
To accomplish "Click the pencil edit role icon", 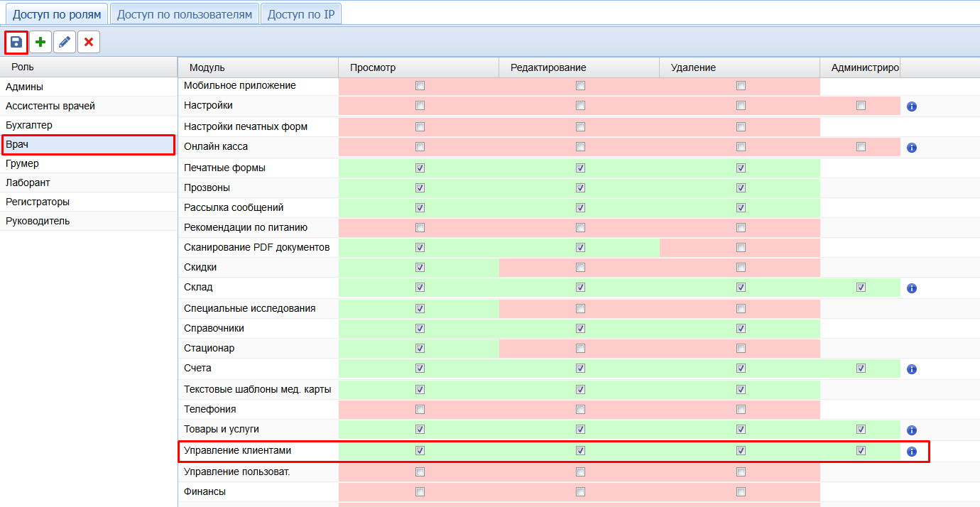I will coord(65,43).
